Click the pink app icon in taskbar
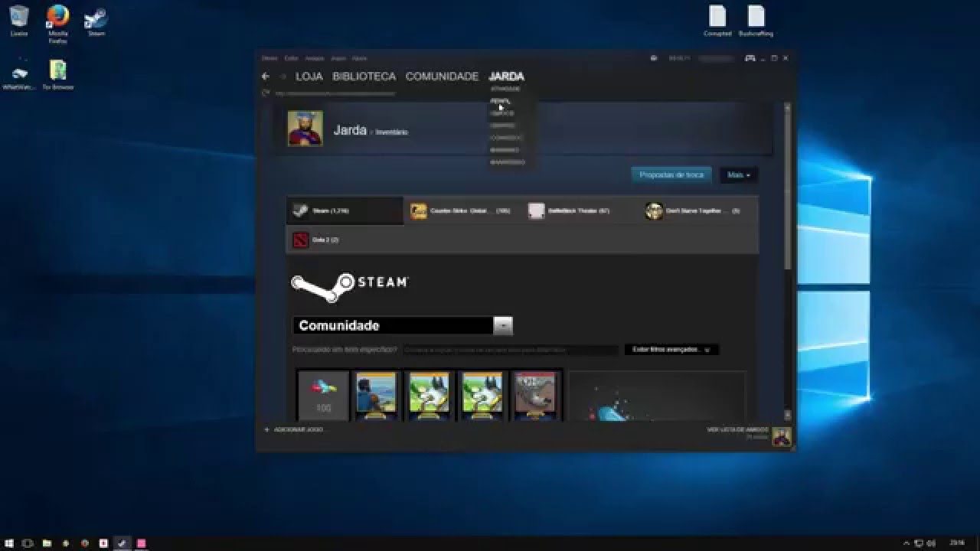The width and height of the screenshot is (980, 551). click(141, 543)
